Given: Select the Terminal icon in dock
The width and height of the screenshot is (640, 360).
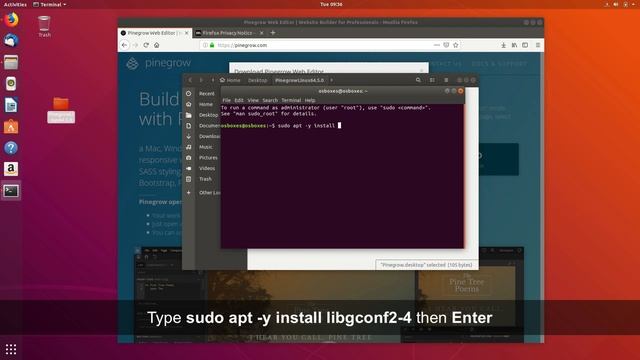Looking at the screenshot, I should [11, 191].
